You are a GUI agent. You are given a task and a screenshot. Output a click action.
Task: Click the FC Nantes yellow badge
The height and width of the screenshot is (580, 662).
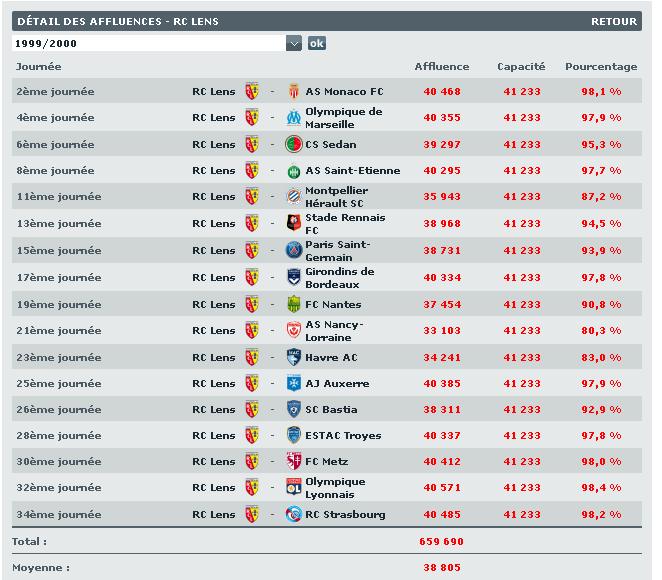294,304
